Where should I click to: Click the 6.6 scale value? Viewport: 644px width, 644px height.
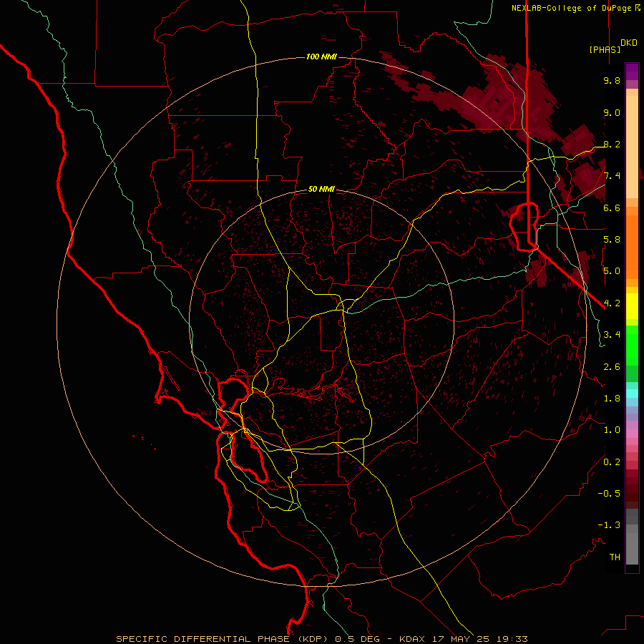click(x=612, y=208)
